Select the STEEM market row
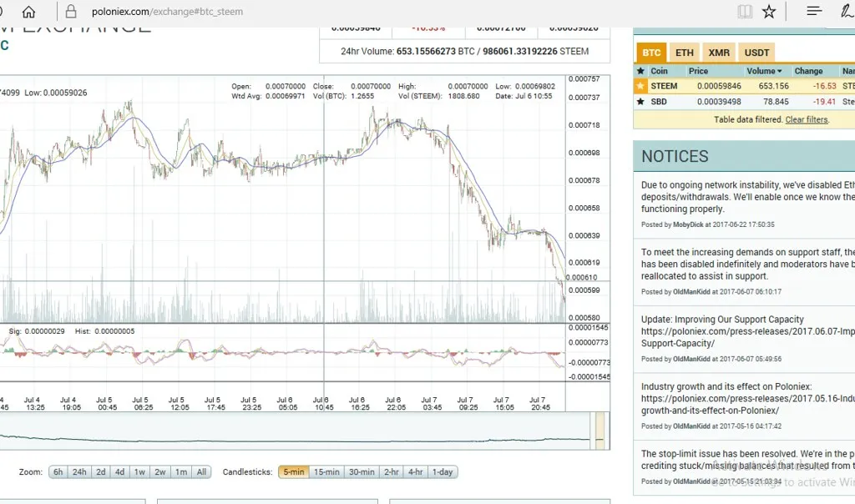This screenshot has width=855, height=504. (x=744, y=86)
